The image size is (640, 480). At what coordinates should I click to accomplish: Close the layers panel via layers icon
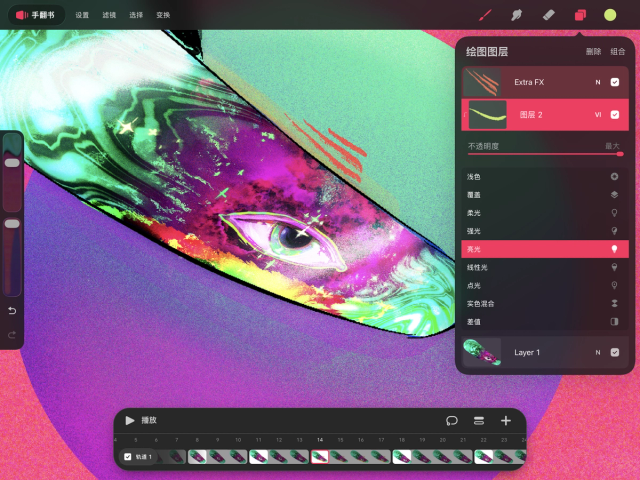click(580, 15)
